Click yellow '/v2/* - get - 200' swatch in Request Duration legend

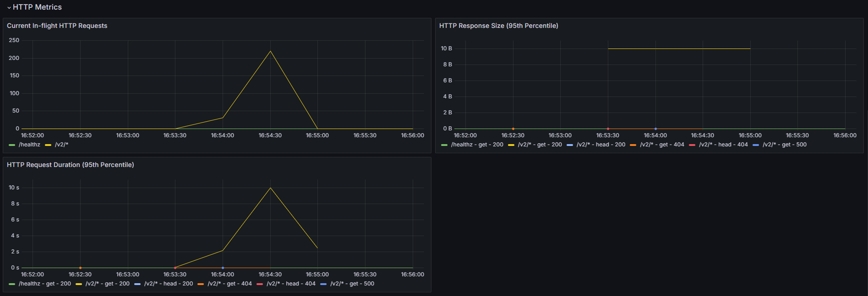79,284
